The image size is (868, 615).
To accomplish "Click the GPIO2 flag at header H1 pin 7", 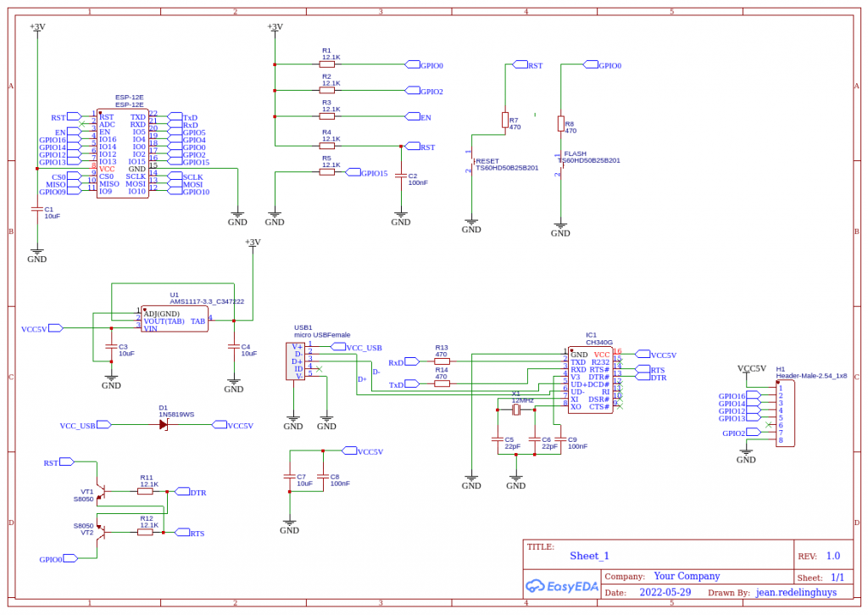I will (742, 433).
